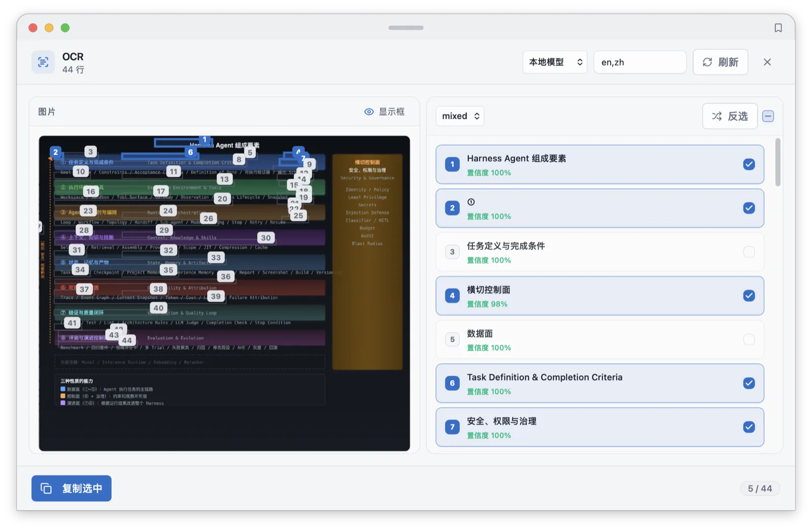
Task: Check the 数据面 row
Action: [749, 339]
